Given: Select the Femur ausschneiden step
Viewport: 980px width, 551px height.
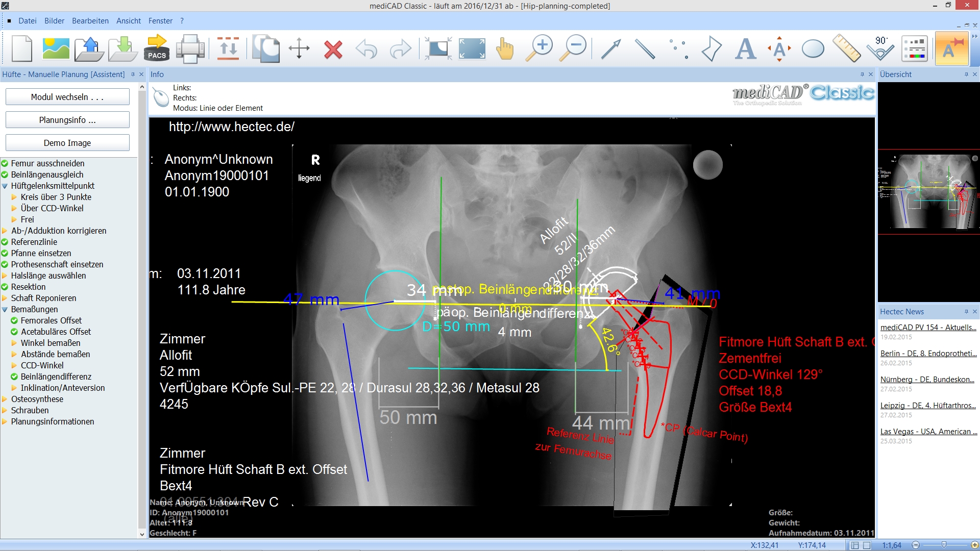Looking at the screenshot, I should tap(48, 164).
